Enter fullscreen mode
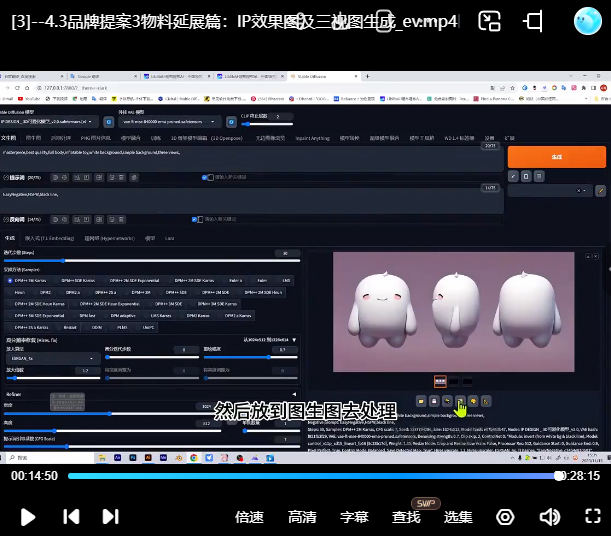The height and width of the screenshot is (536, 611). (x=592, y=517)
